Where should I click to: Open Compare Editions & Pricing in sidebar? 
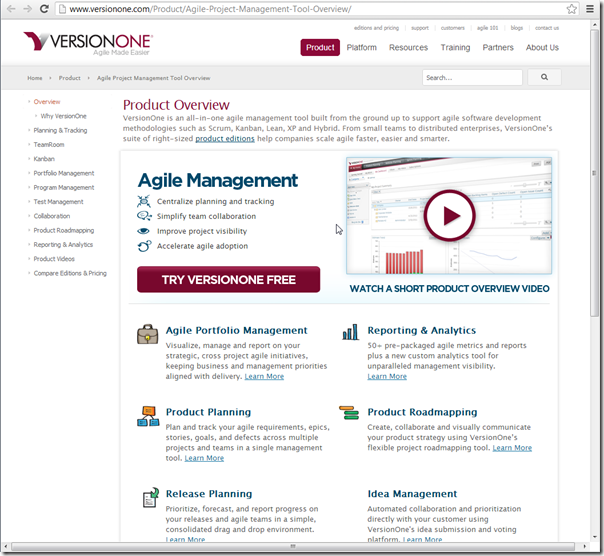tap(70, 273)
